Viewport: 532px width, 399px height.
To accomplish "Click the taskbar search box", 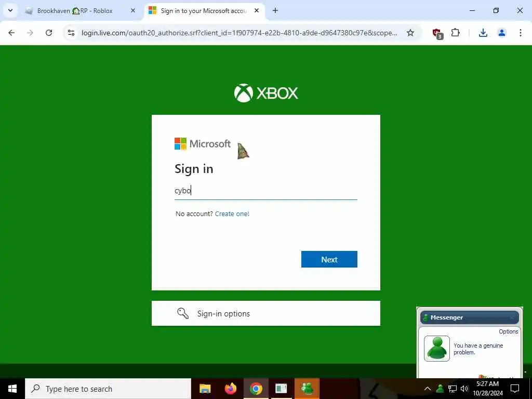I will coord(108,389).
